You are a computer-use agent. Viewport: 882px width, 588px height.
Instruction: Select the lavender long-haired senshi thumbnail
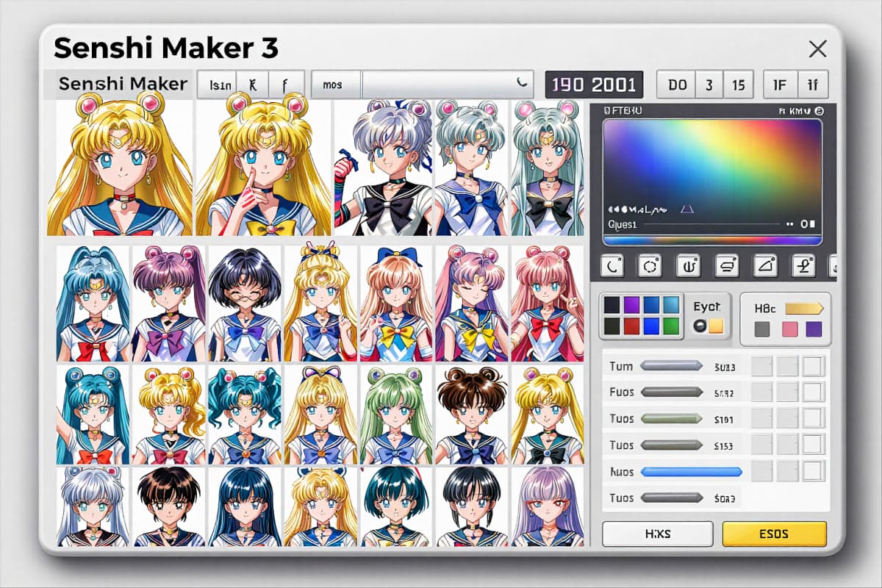click(548, 506)
